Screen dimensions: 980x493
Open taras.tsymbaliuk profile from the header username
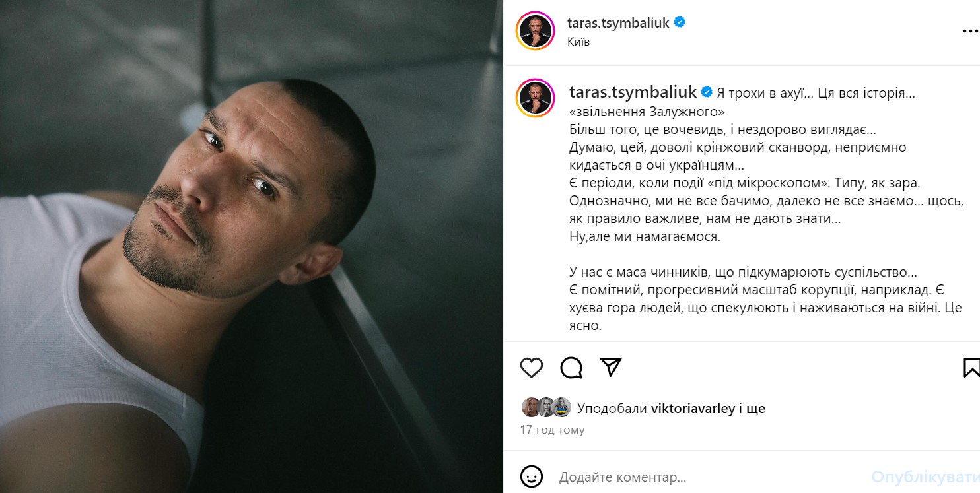pyautogui.click(x=618, y=23)
